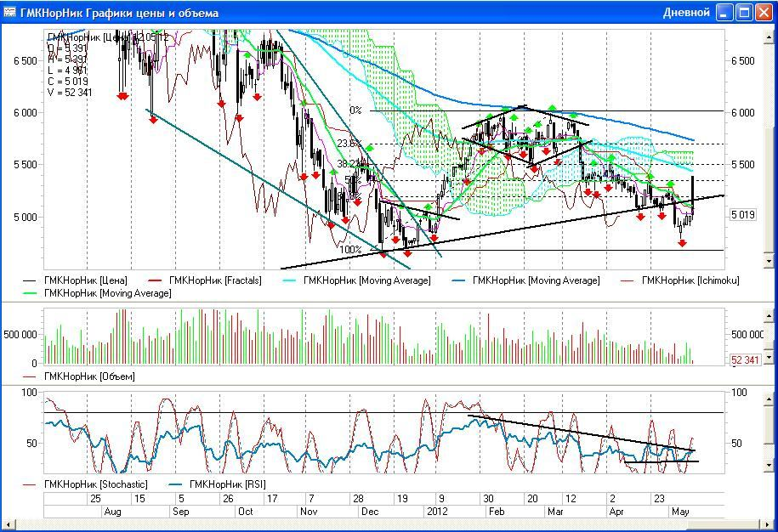Minimize the ГМКНорНик chart window
778x532 pixels.
click(724, 13)
